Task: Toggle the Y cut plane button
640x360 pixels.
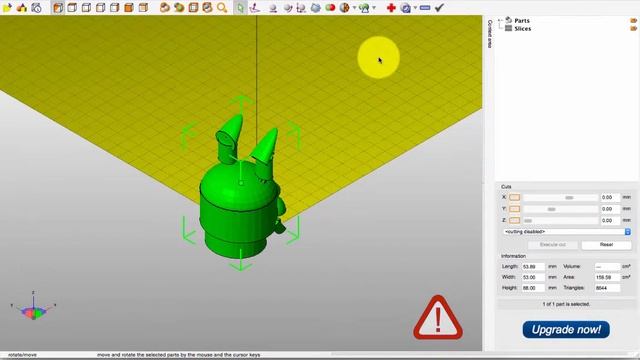Action: pos(514,209)
